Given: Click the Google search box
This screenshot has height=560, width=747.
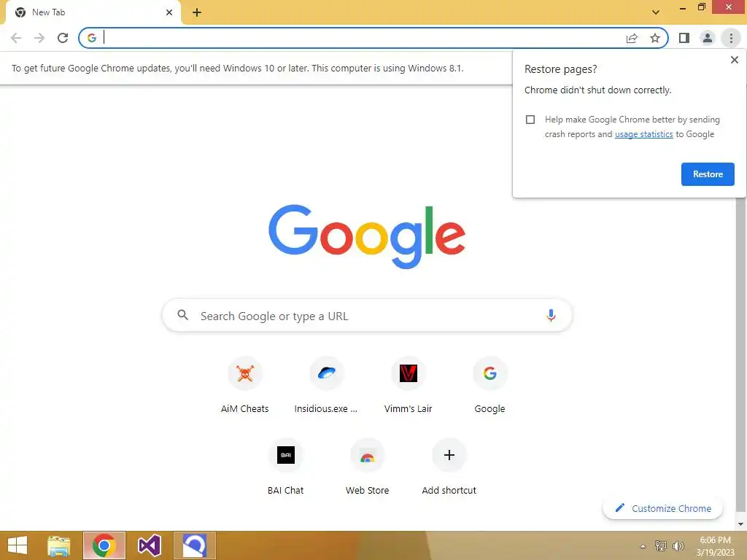Looking at the screenshot, I should tap(367, 316).
